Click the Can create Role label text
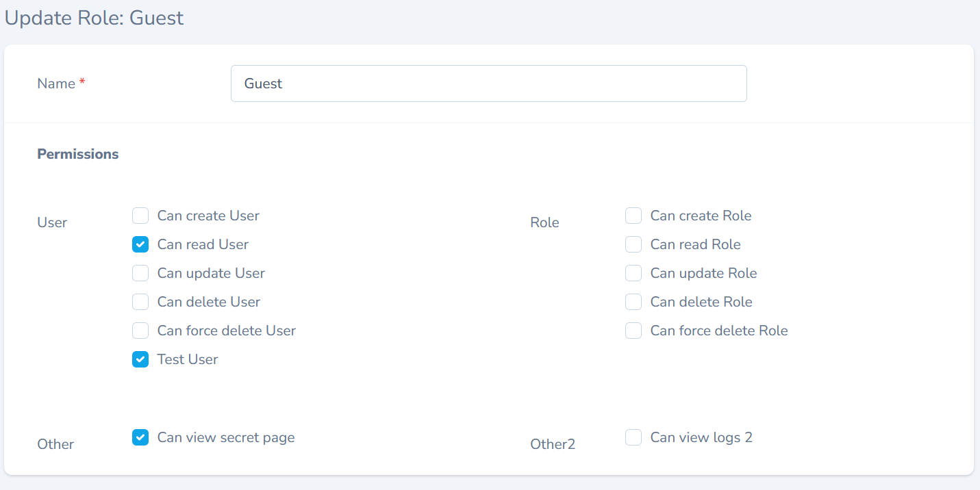This screenshot has height=490, width=980. click(701, 216)
